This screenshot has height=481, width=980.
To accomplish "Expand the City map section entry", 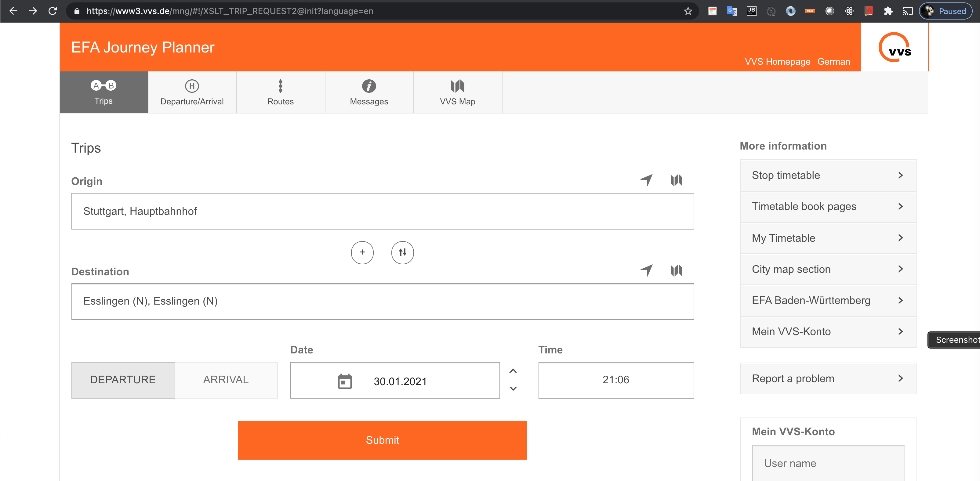I will coord(828,269).
